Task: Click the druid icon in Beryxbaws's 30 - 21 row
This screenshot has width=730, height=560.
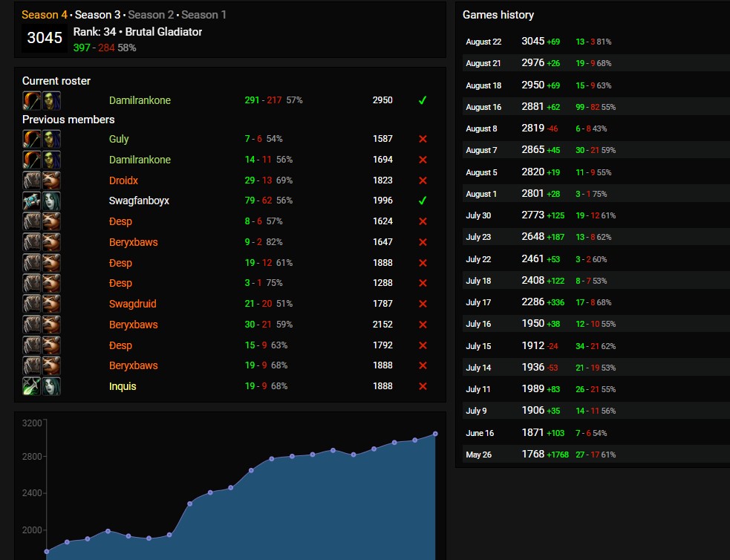Action: (x=32, y=325)
